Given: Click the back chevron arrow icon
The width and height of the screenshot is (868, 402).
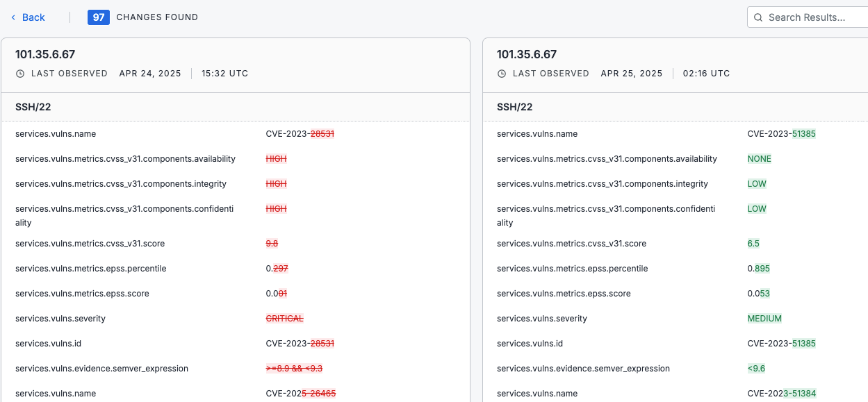Looking at the screenshot, I should pos(13,17).
